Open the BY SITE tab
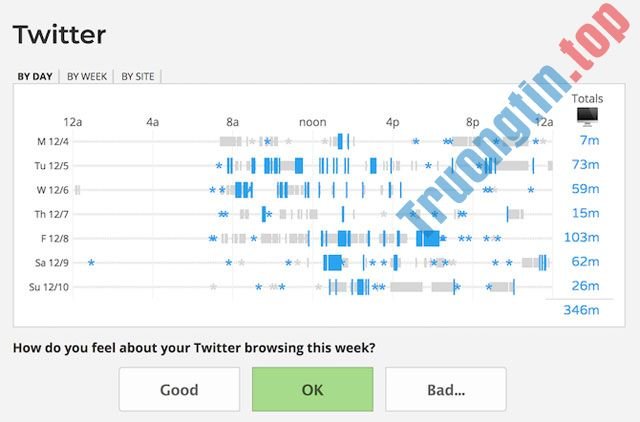Image resolution: width=640 pixels, height=422 pixels. click(139, 75)
